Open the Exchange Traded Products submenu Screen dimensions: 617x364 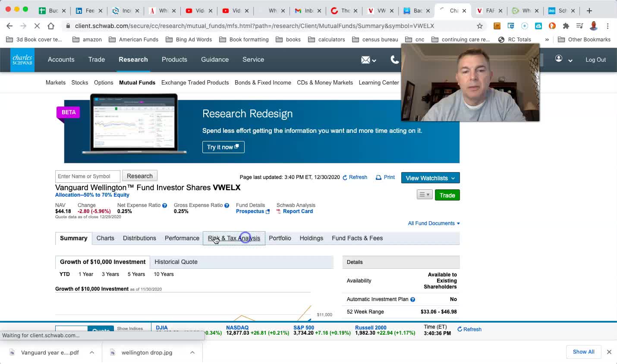click(x=195, y=82)
